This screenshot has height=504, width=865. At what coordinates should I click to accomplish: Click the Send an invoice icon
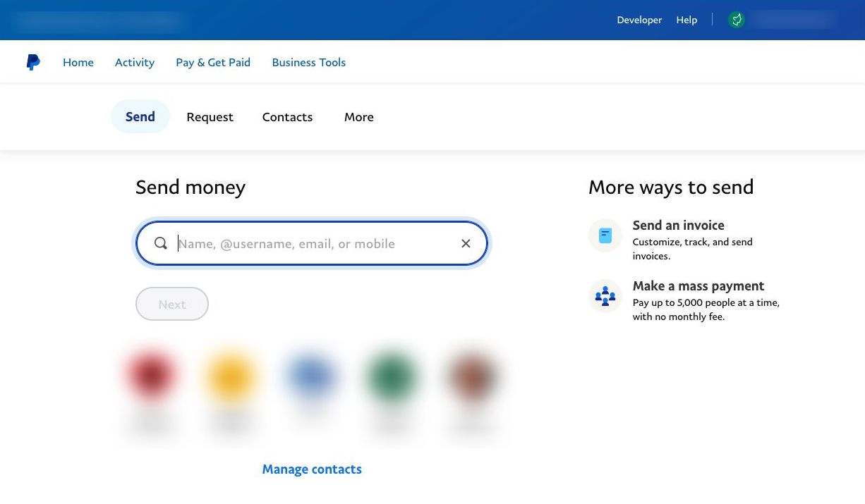[605, 235]
